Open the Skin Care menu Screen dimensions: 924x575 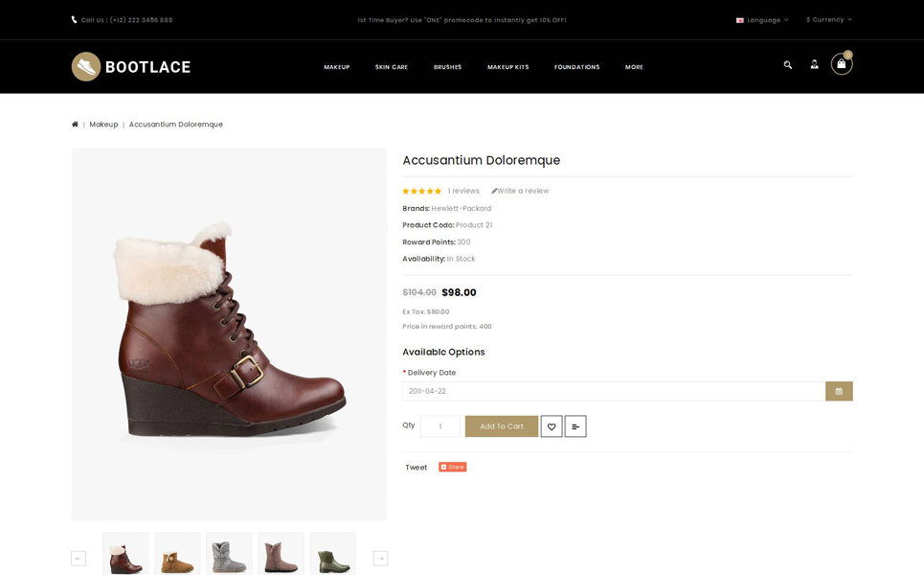coord(392,67)
